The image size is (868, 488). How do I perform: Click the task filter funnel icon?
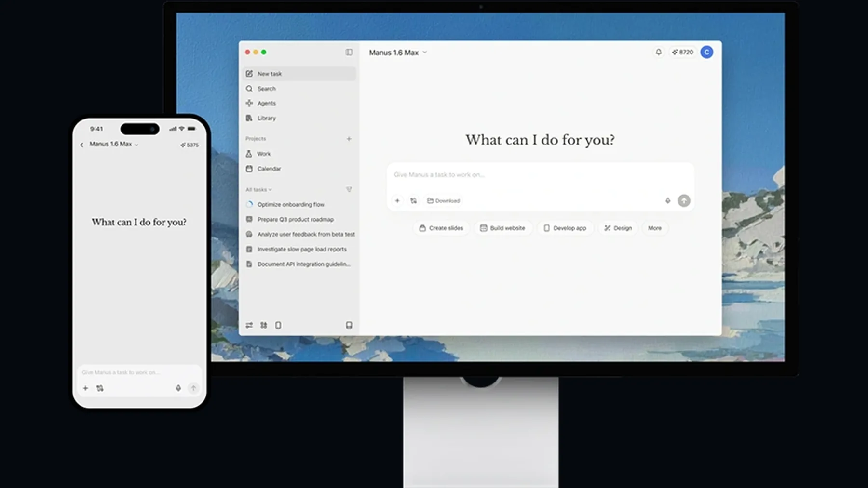pos(349,190)
